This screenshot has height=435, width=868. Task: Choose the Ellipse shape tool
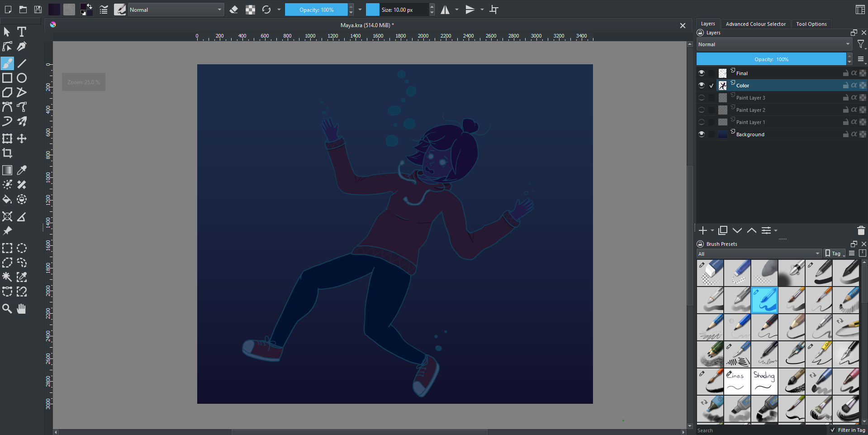[21, 78]
